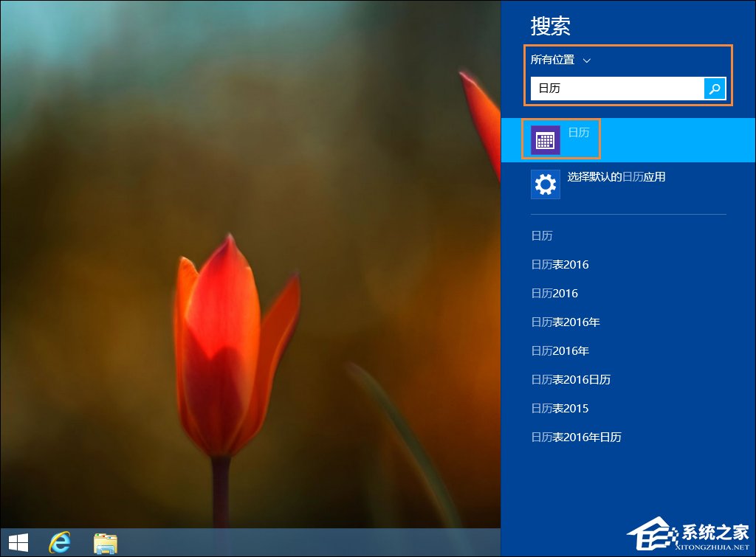The image size is (756, 557).
Task: Open File Explorer from the taskbar
Action: (106, 544)
